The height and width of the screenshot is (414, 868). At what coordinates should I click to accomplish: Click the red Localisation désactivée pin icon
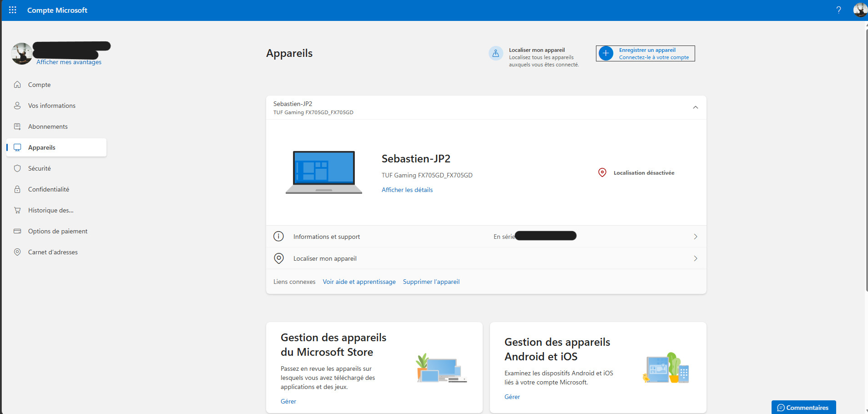602,172
